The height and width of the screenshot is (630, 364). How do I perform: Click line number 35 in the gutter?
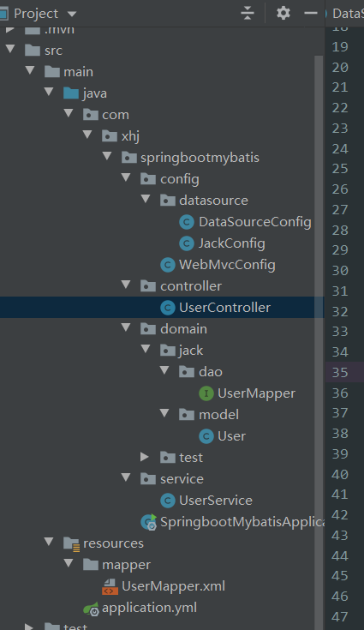point(340,373)
